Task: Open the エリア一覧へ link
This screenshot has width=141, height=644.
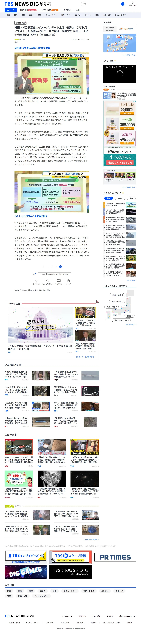Action: click(131, 325)
